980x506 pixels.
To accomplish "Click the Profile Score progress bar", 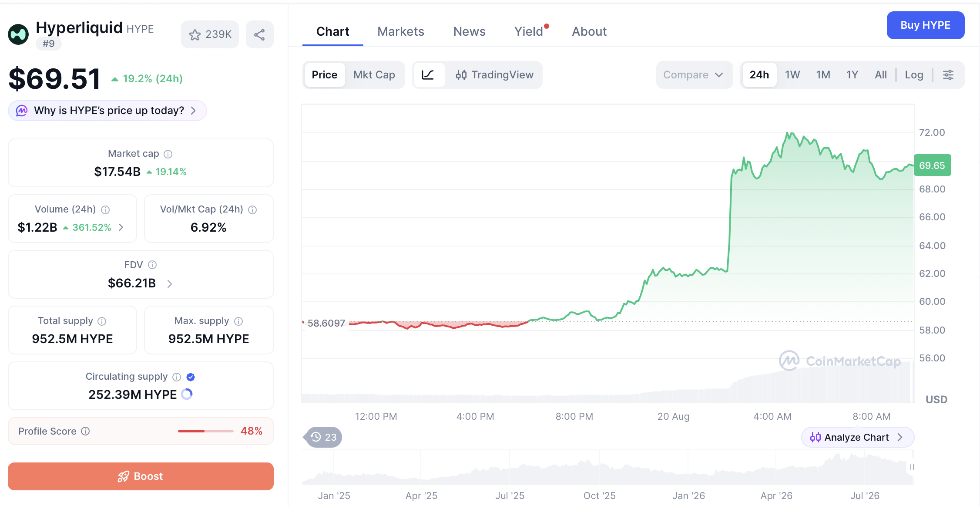I will click(x=206, y=431).
